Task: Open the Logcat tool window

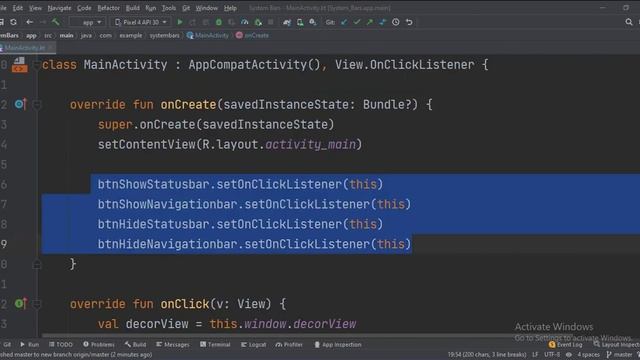Action: pos(253,344)
